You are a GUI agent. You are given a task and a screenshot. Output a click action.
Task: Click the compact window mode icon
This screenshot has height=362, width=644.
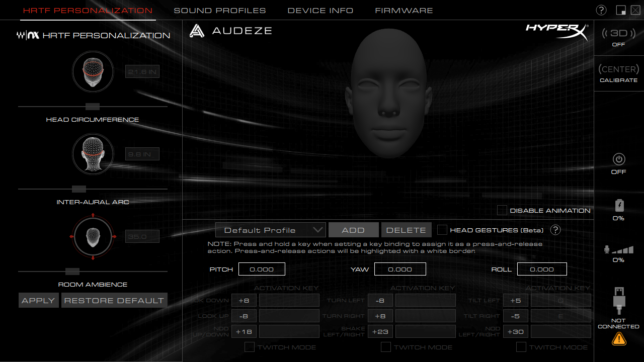[621, 10]
